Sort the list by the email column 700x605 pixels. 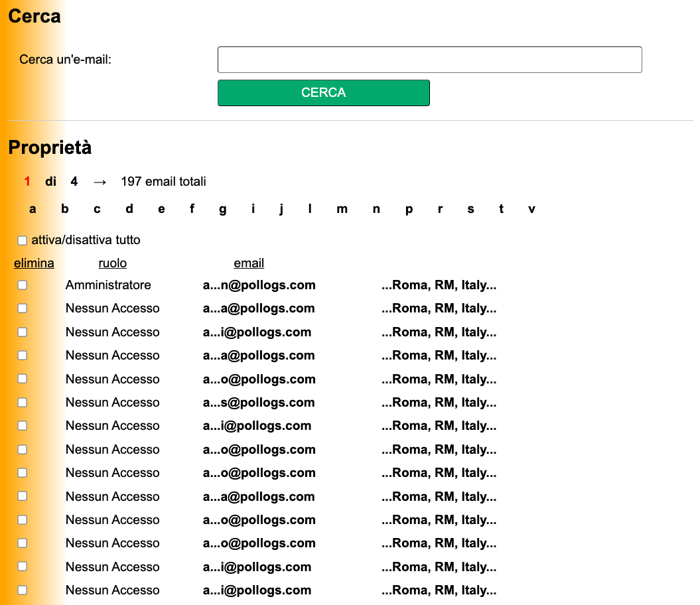point(249,263)
